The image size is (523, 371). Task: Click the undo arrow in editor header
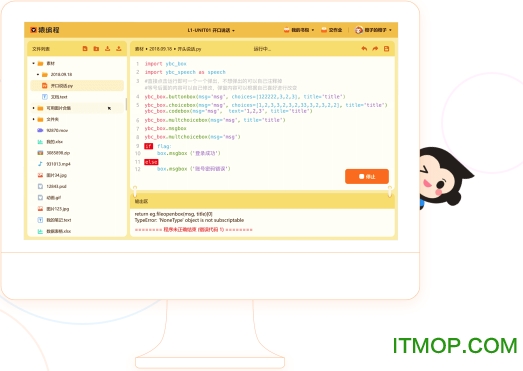pos(364,49)
